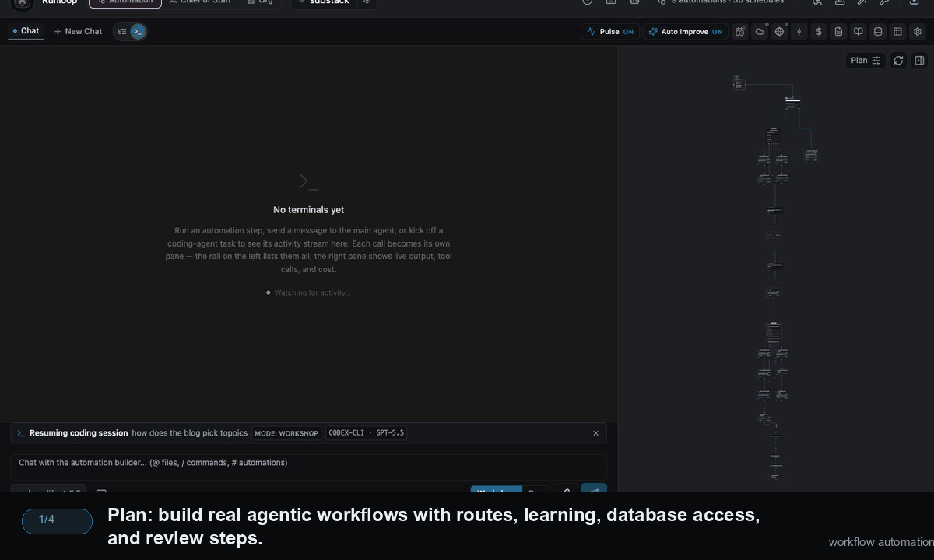This screenshot has width=934, height=560.
Task: Click the MODE: WORKSHOP badge
Action: pos(286,433)
